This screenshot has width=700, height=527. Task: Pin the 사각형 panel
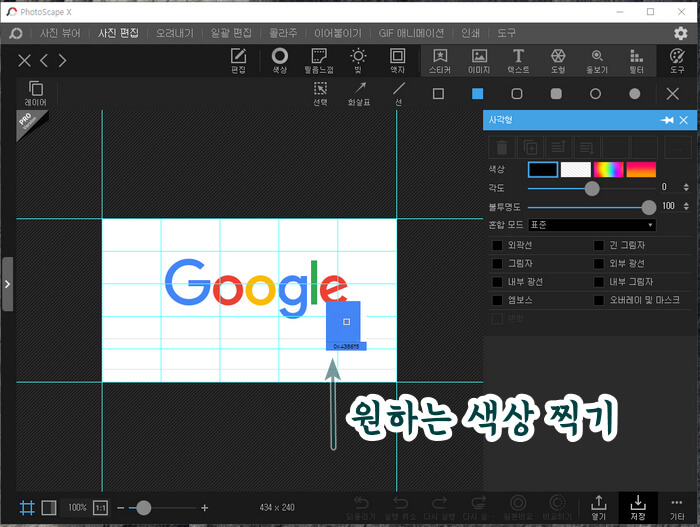click(667, 120)
